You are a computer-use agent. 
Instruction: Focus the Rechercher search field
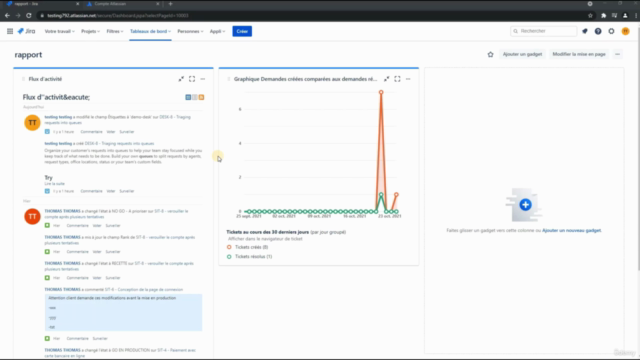[x=544, y=31]
